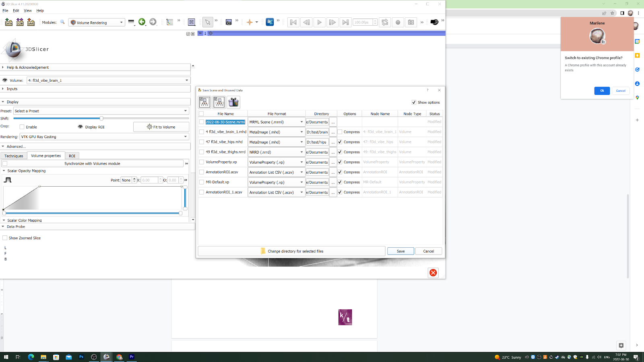The image size is (644, 362).
Task: Open Adobe Photoshop from the taskbar
Action: coord(81,357)
